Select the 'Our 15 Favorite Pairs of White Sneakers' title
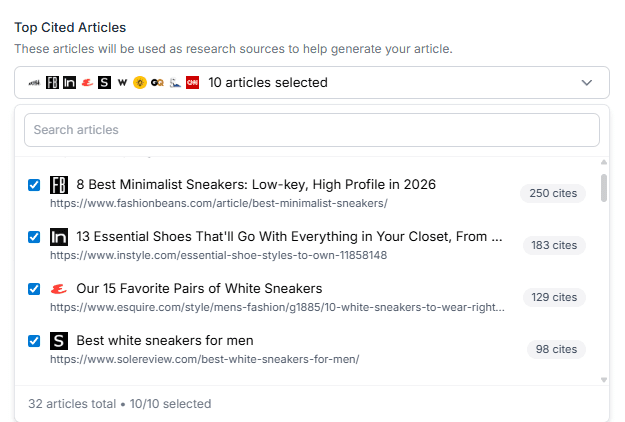 click(199, 289)
